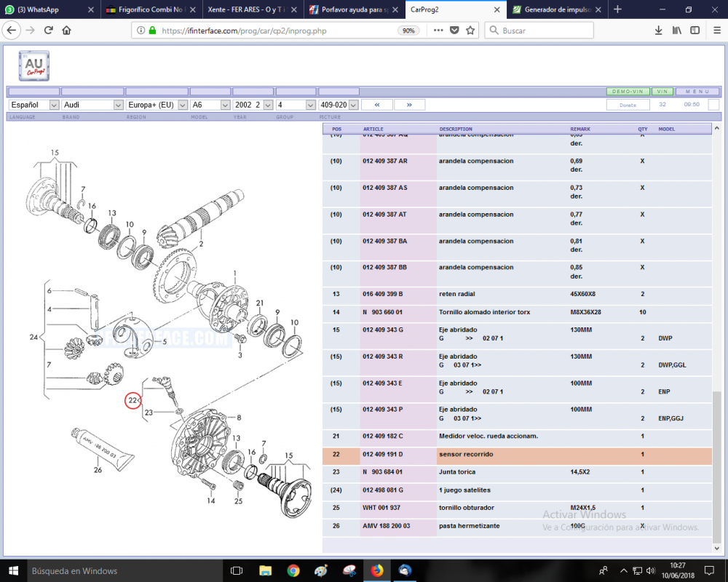
Task: Open Thunderbird from taskbar
Action: (x=404, y=571)
